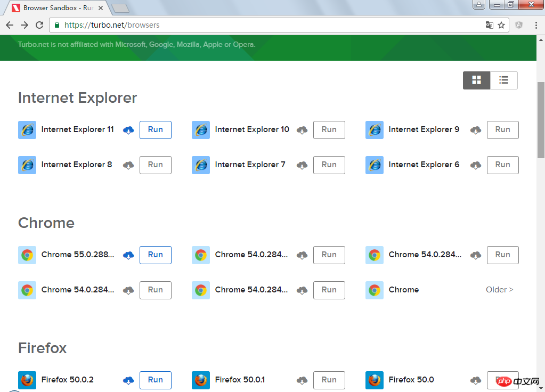Click the Firefox 50.0.2 name label

[68, 380]
